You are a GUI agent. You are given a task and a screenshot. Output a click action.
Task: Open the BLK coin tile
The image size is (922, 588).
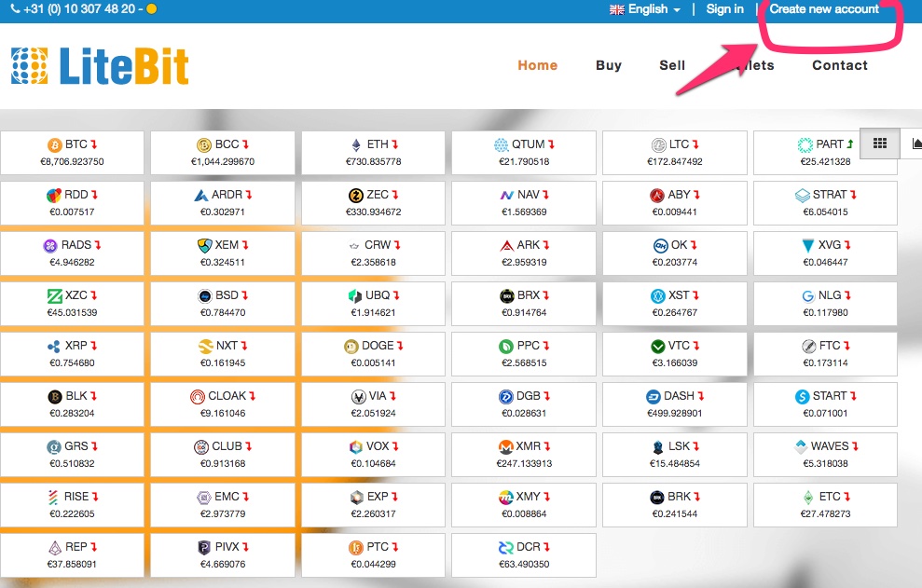72,403
